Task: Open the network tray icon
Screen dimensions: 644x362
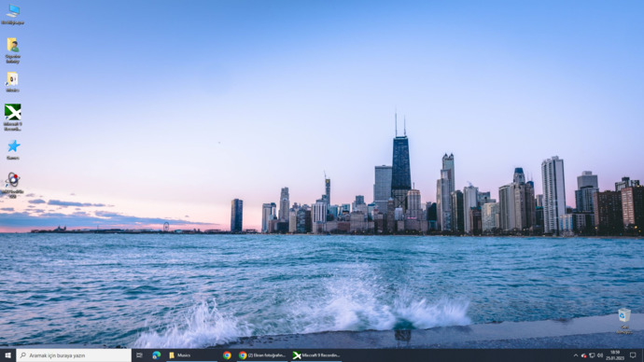Action: tap(592, 355)
